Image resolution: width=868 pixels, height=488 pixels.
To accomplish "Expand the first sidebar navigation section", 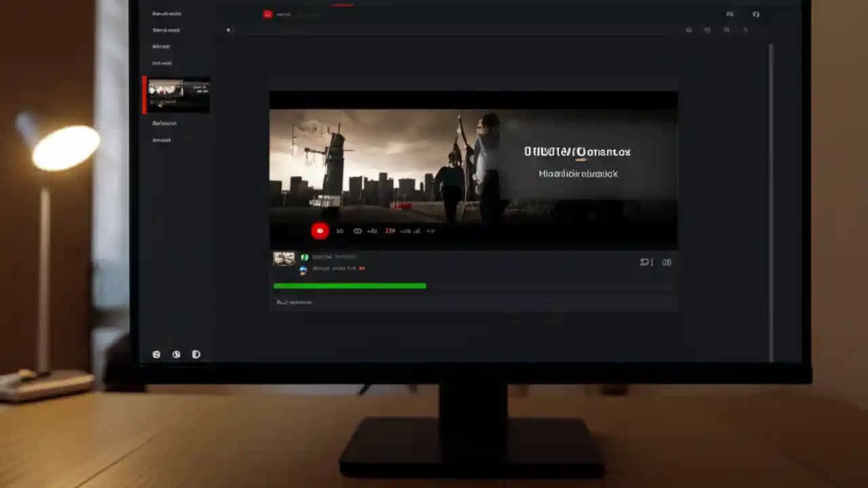I will tap(166, 13).
